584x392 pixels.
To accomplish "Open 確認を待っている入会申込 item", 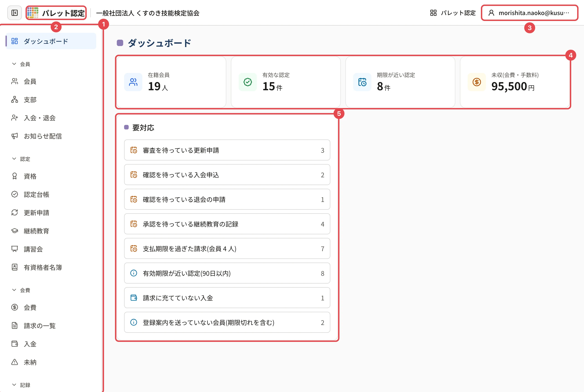I will click(227, 175).
